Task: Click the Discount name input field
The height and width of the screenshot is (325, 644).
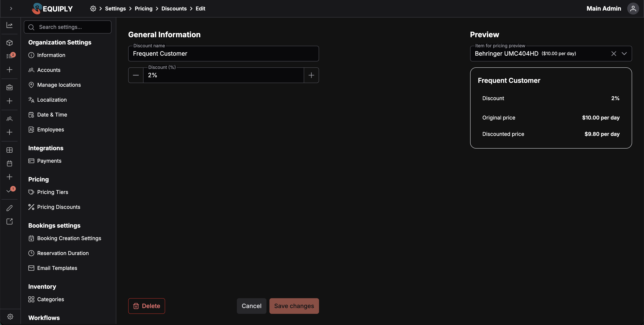Action: click(223, 53)
